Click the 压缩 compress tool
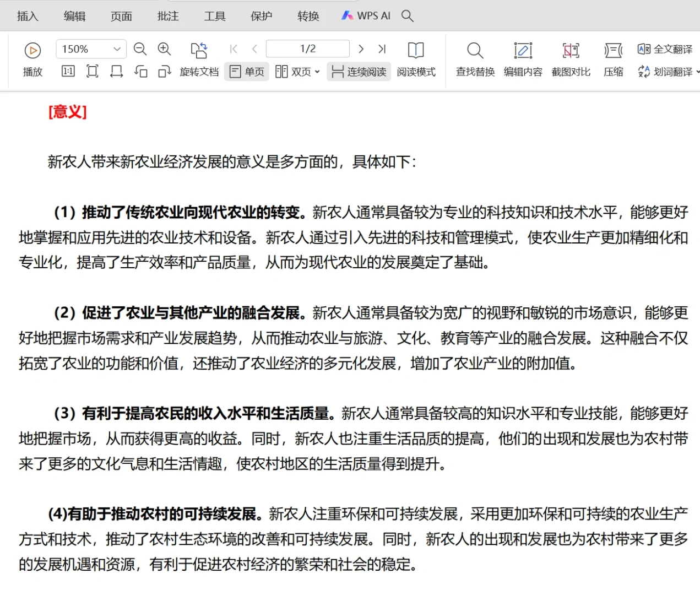 tap(613, 59)
